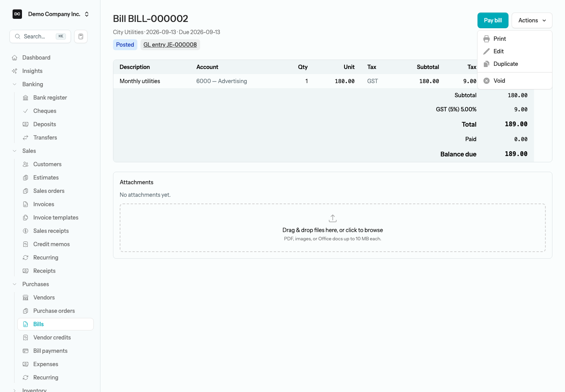Open Invoices in the sidebar
Viewport: 565px width, 392px height.
pos(55,204)
